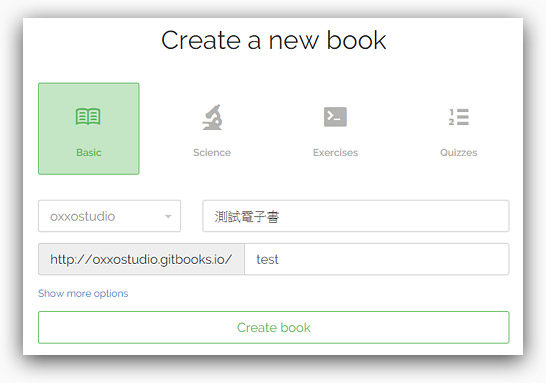This screenshot has width=546, height=383.
Task: Select the Basic open-book icon
Action: pyautogui.click(x=88, y=116)
